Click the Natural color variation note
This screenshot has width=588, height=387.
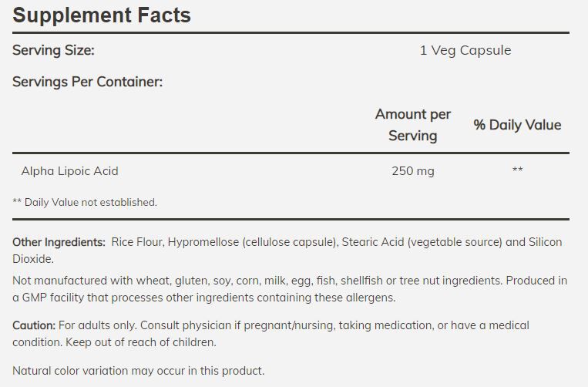click(138, 371)
